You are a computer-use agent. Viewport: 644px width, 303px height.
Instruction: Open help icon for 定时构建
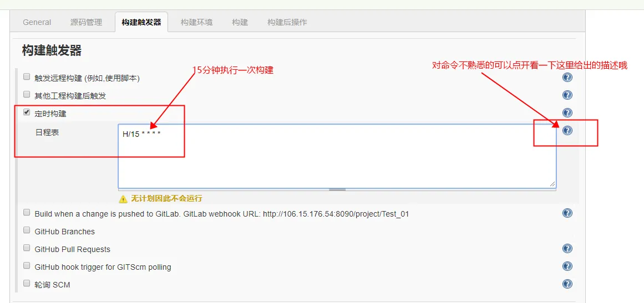567,113
